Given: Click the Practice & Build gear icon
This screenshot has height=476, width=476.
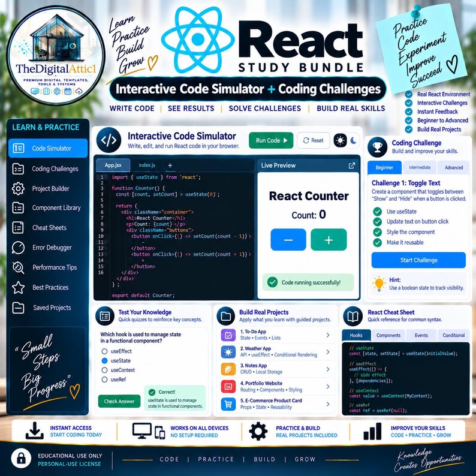Looking at the screenshot, I should (x=258, y=431).
